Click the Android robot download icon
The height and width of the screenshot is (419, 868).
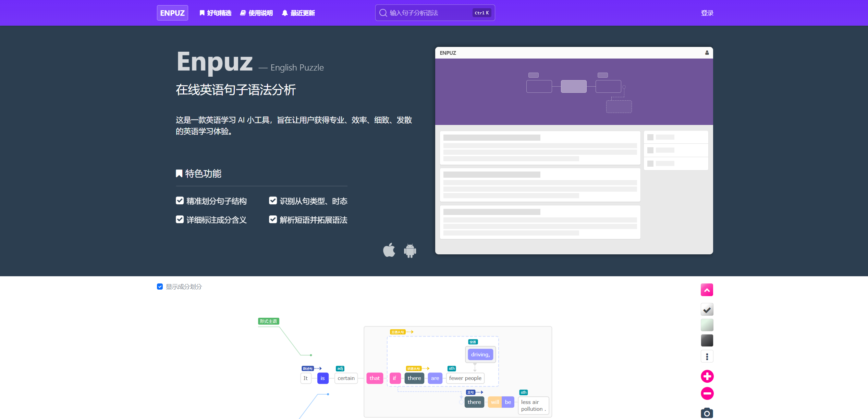tap(410, 250)
